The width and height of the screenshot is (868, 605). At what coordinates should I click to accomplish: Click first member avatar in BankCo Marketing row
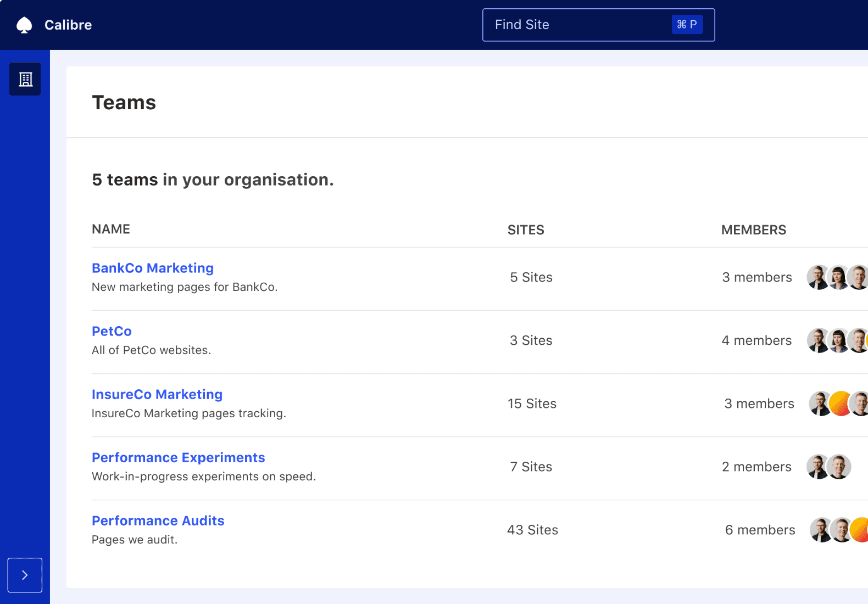817,277
